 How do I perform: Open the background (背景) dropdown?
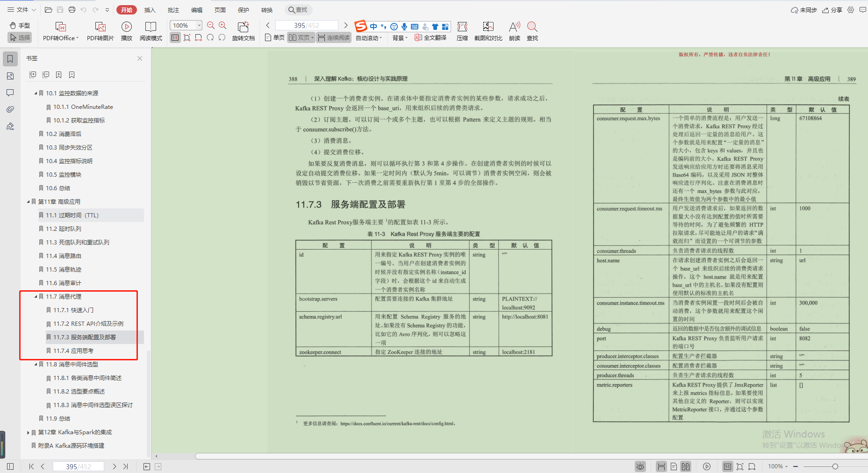(x=400, y=38)
